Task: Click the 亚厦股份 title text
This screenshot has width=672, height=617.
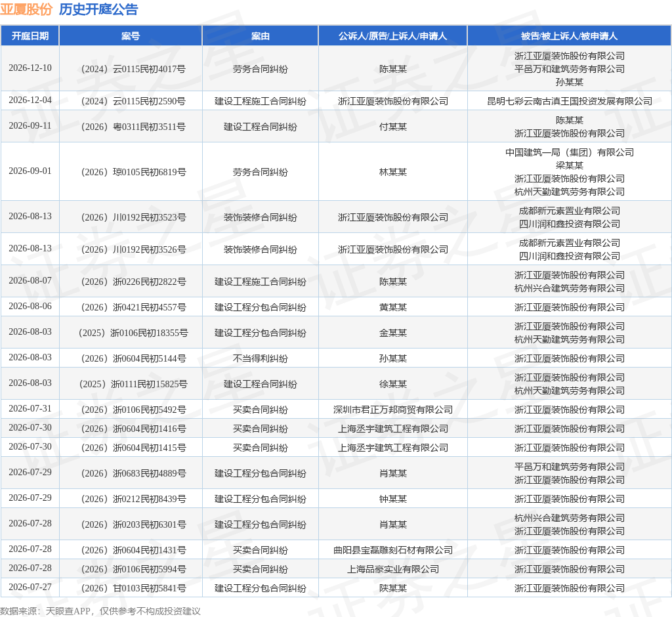Action: tap(26, 9)
